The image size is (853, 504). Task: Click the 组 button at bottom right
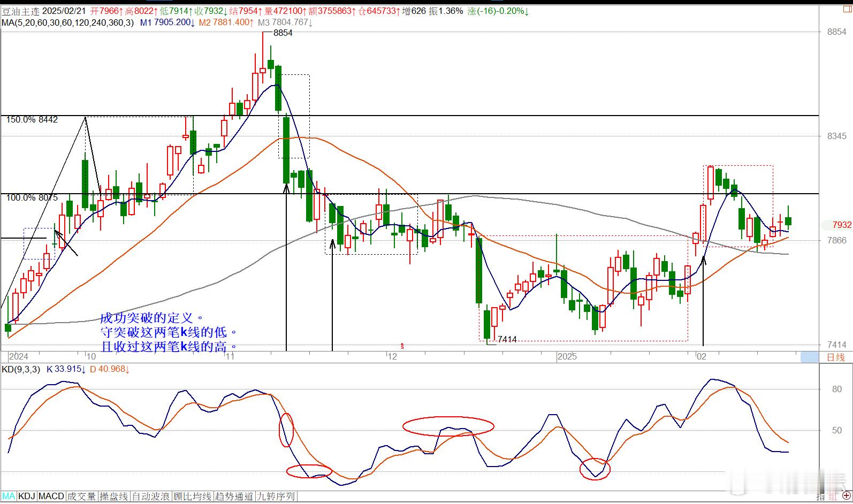[833, 497]
